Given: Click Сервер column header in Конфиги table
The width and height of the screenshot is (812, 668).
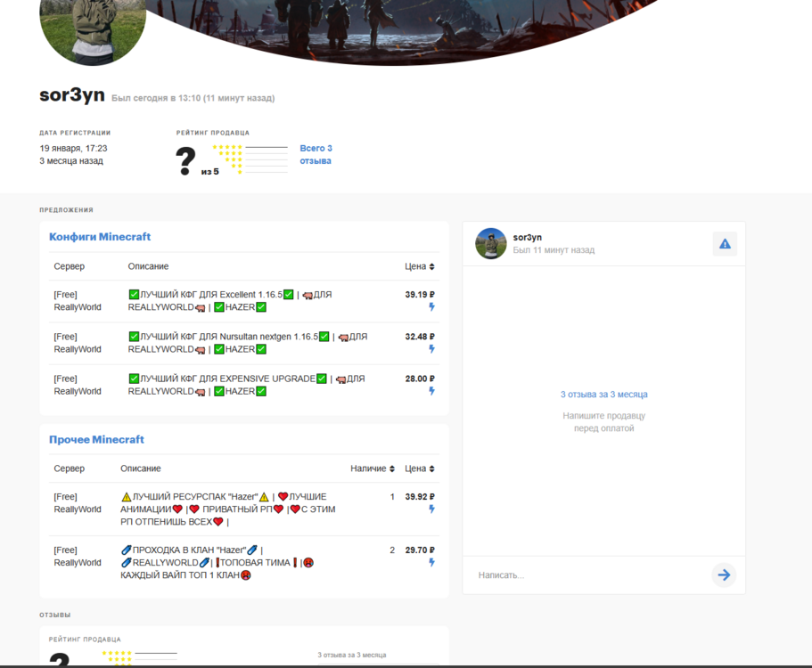Looking at the screenshot, I should click(x=69, y=266).
